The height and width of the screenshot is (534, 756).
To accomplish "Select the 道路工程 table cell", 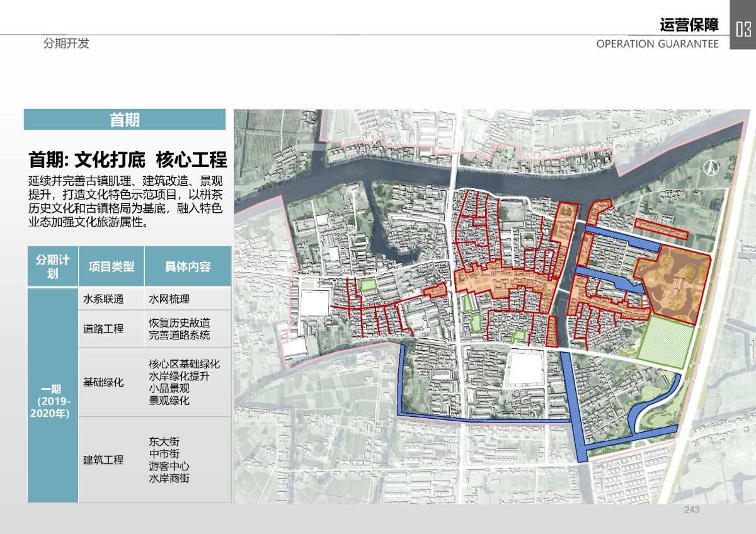I will point(105,329).
